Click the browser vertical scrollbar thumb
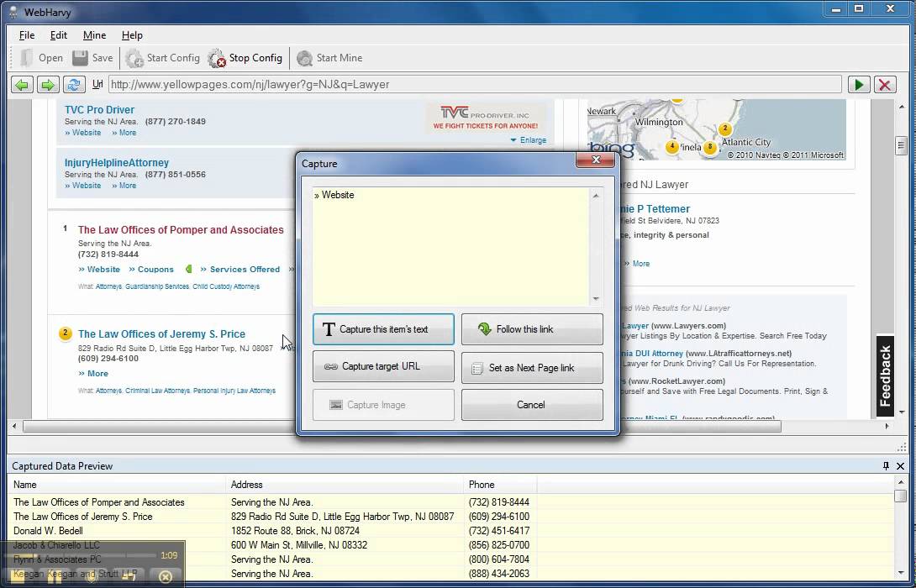This screenshot has width=916, height=588. 901,145
